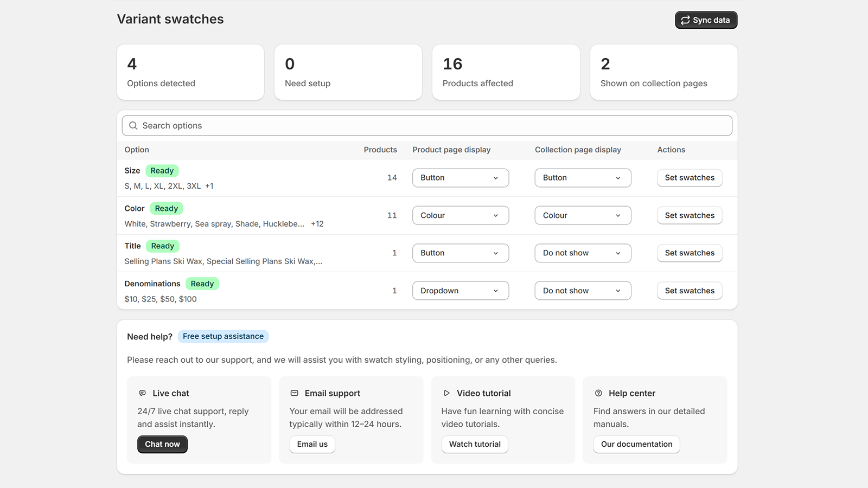This screenshot has width=868, height=488.
Task: Click the Actions column header
Action: tap(671, 150)
